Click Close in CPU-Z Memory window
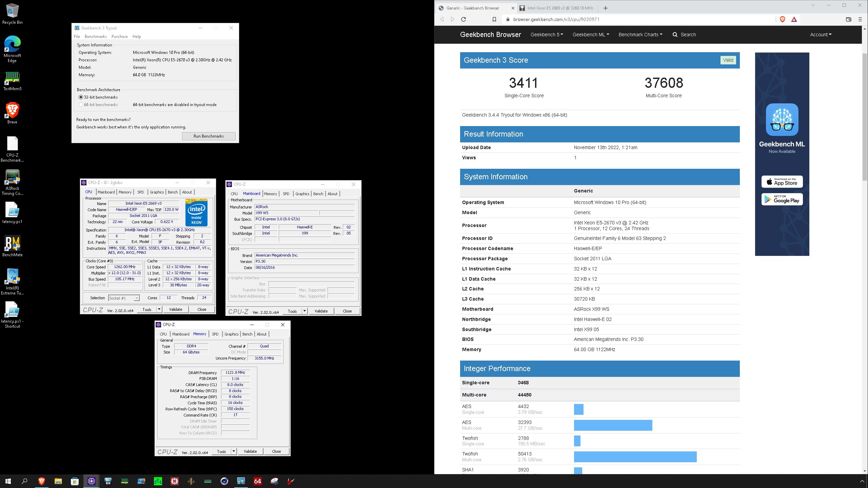The image size is (868, 488). [276, 451]
